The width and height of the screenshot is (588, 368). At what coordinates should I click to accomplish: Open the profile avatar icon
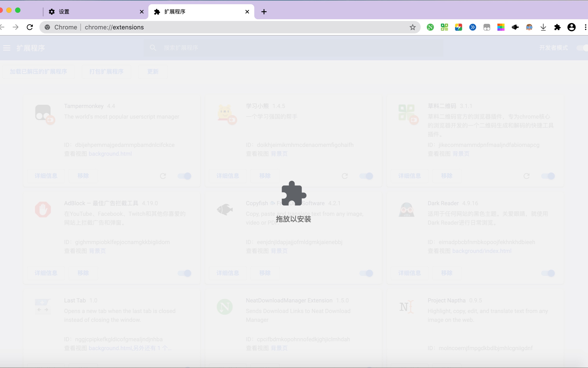[x=571, y=27]
